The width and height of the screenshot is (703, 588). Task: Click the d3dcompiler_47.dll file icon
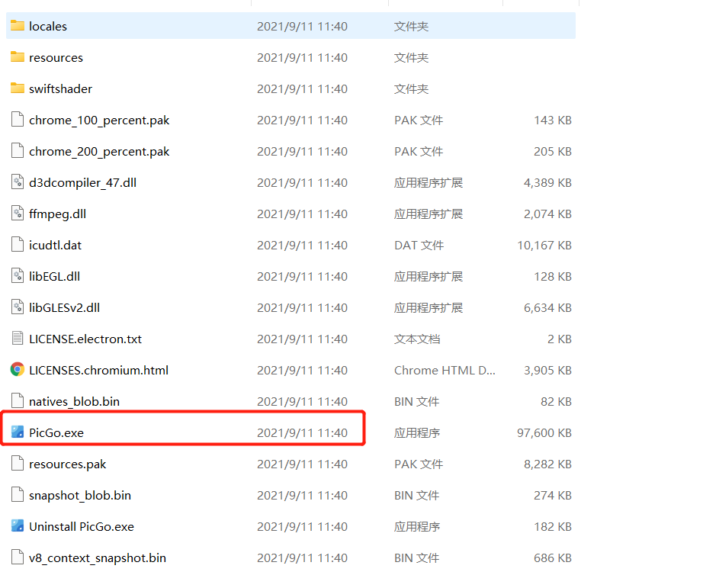(x=18, y=182)
